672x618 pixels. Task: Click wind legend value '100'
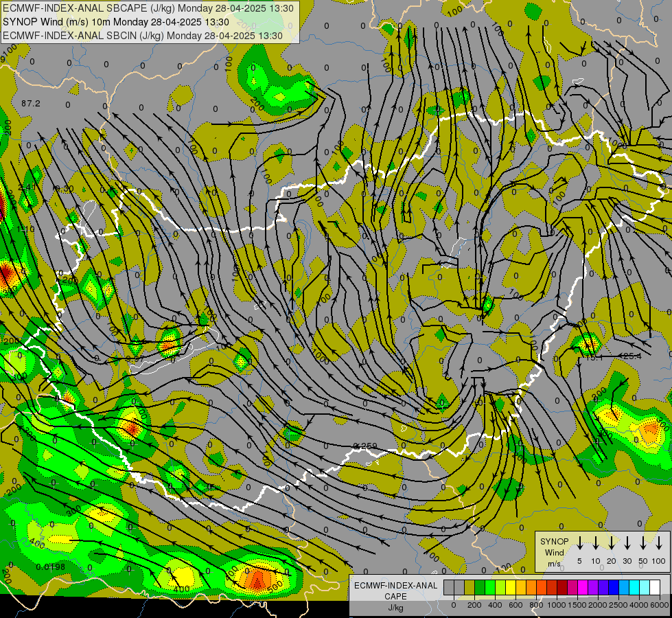[659, 561]
